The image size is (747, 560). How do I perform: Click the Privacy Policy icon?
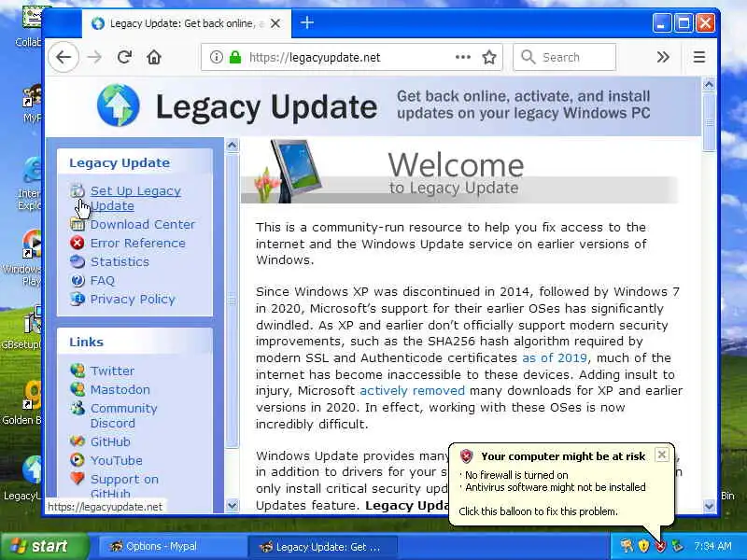78,299
